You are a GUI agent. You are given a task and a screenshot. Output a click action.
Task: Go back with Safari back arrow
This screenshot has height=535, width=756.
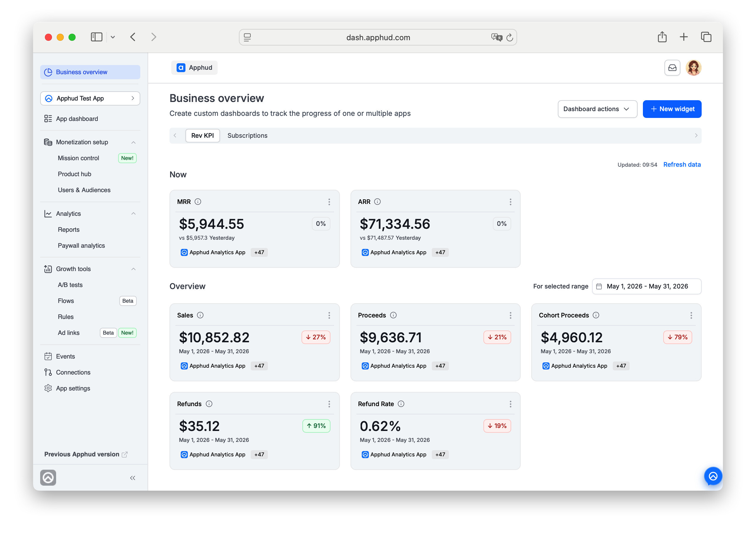pos(133,37)
